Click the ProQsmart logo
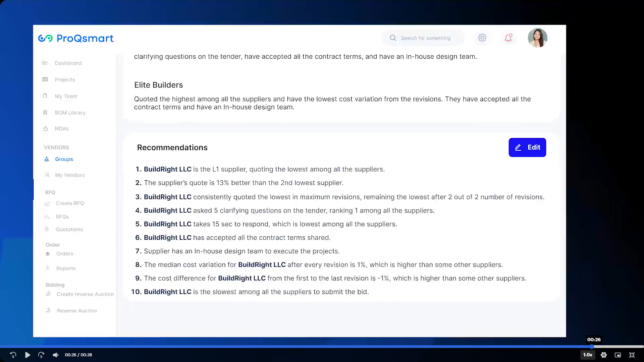The width and height of the screenshot is (644, 362). point(76,38)
